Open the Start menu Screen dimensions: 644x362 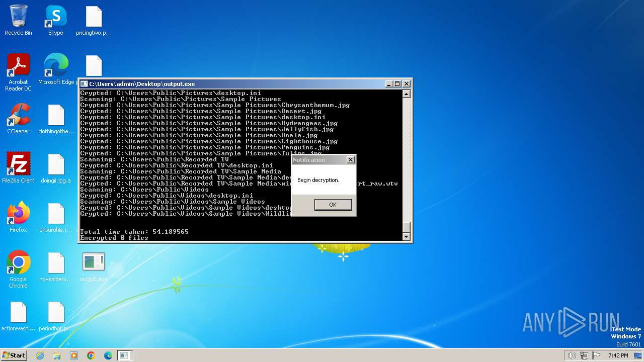coord(14,355)
